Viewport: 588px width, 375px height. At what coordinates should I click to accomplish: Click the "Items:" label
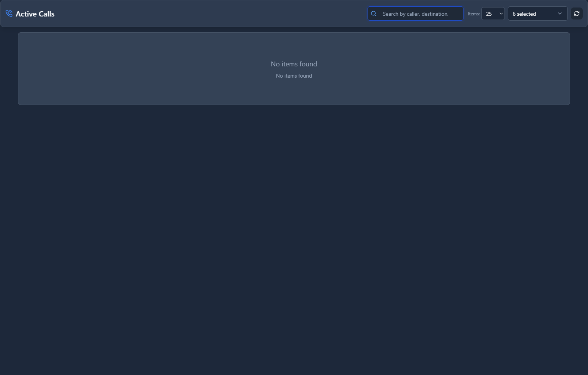[473, 14]
